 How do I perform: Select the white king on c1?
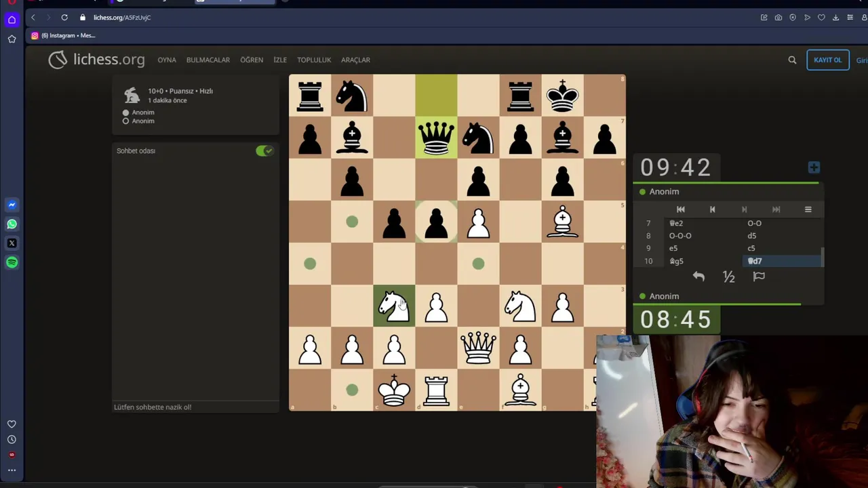(x=394, y=390)
